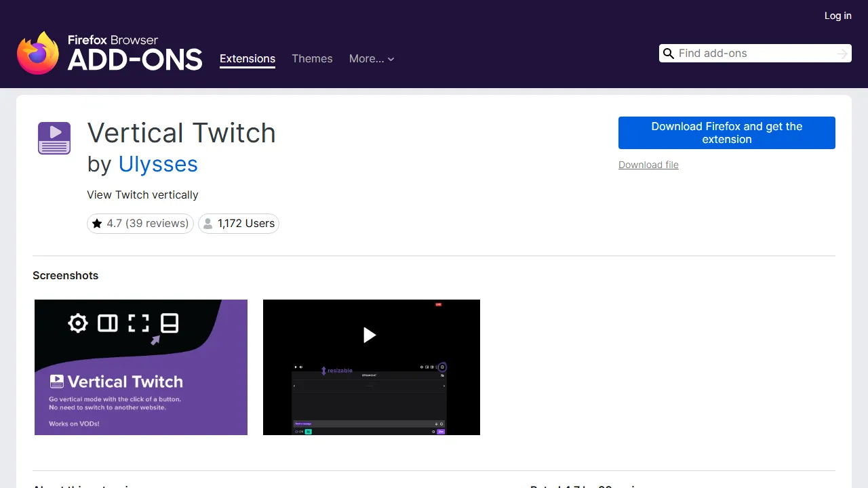Click the Firefox browser logo image

pos(38,52)
